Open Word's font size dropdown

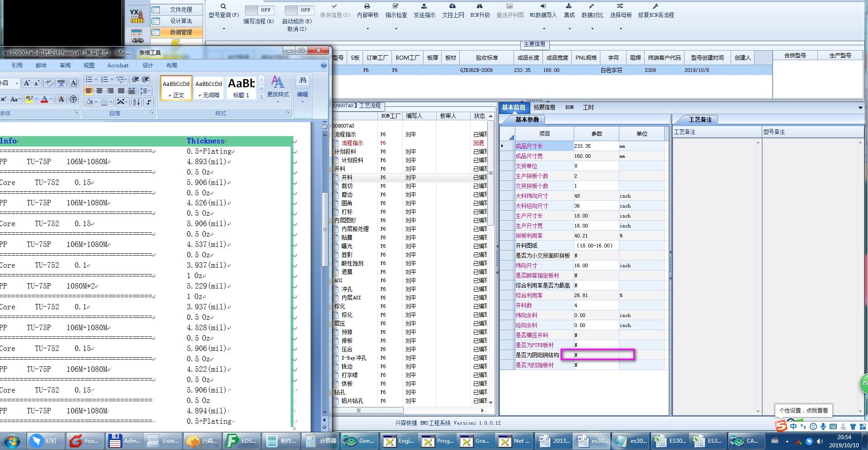(x=17, y=83)
